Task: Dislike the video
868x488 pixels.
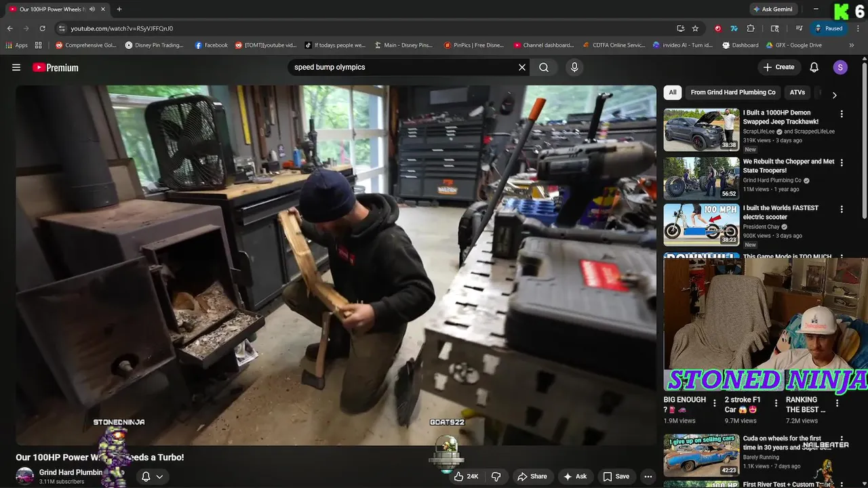Action: [496, 476]
